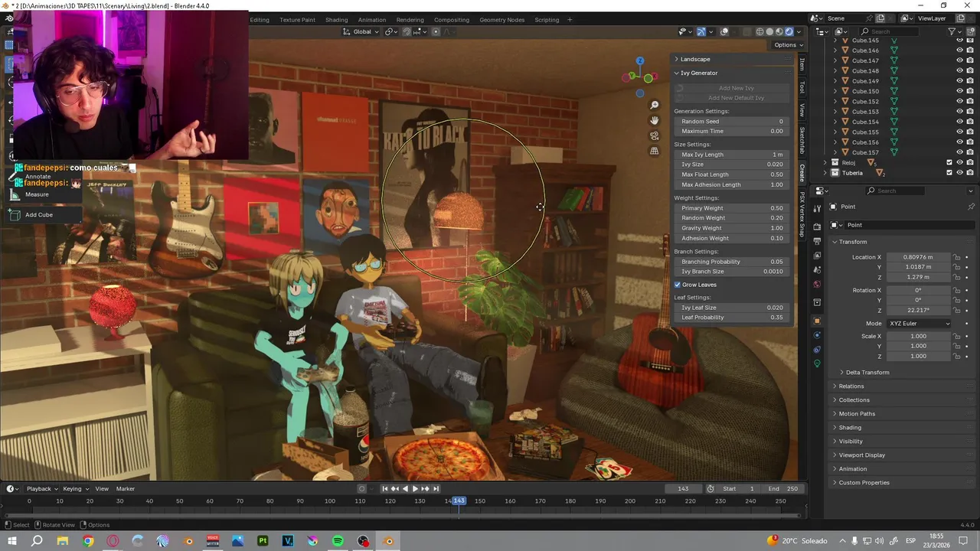This screenshot has width=980, height=551.
Task: Adjust the Gravity Weight slider
Action: tap(731, 228)
